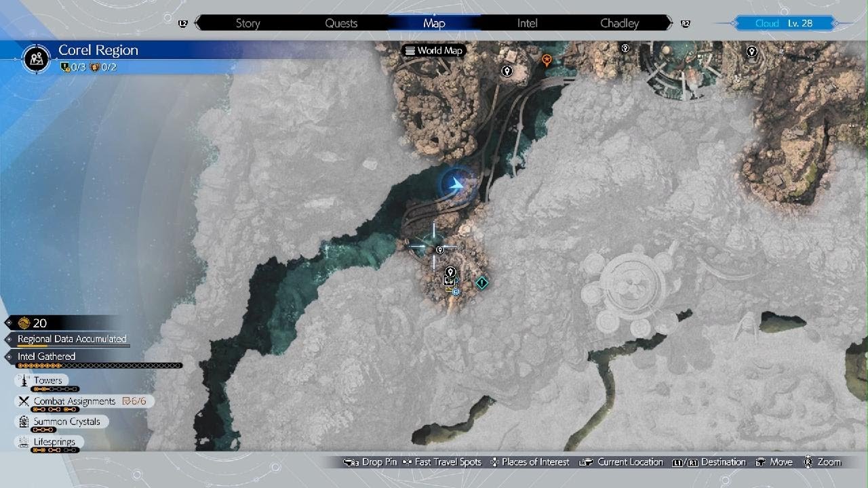
Task: Click the L1/R1 Destination prompt
Action: point(709,462)
